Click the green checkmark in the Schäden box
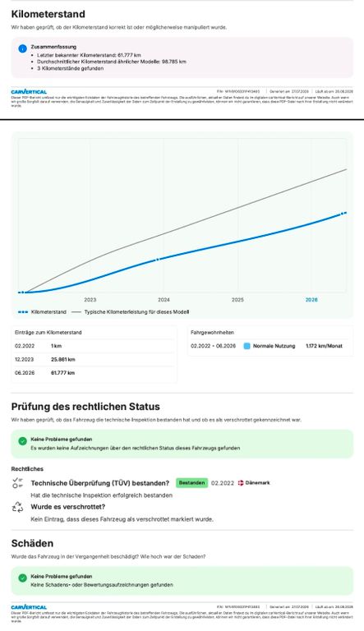Viewport: 364px width, 631px height. pyautogui.click(x=22, y=578)
